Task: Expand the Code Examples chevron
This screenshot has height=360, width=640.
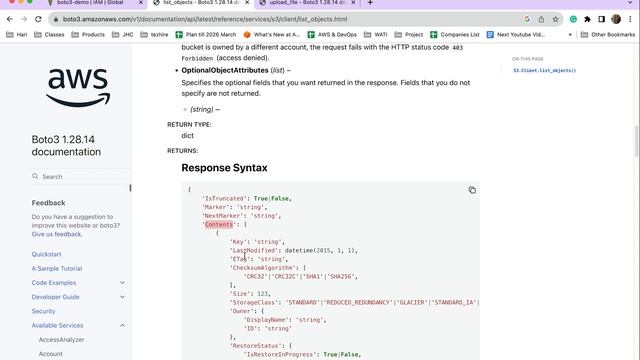Action: click(x=122, y=283)
